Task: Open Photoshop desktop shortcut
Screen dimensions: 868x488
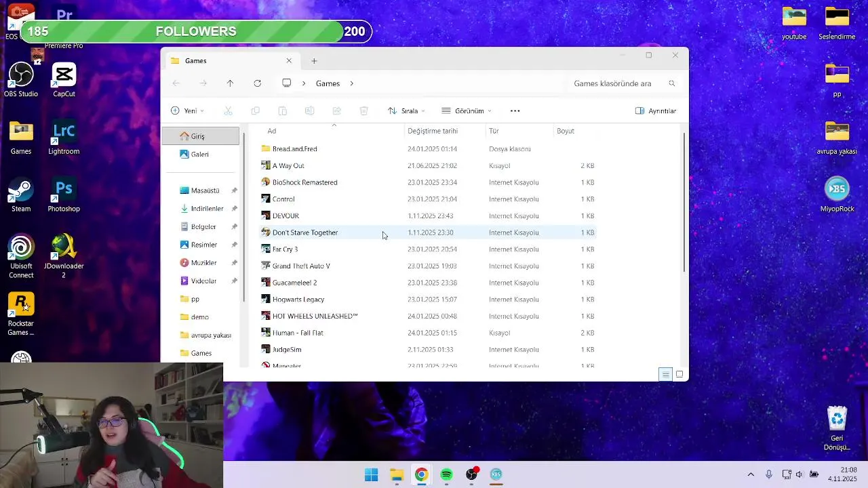Action: tap(64, 196)
